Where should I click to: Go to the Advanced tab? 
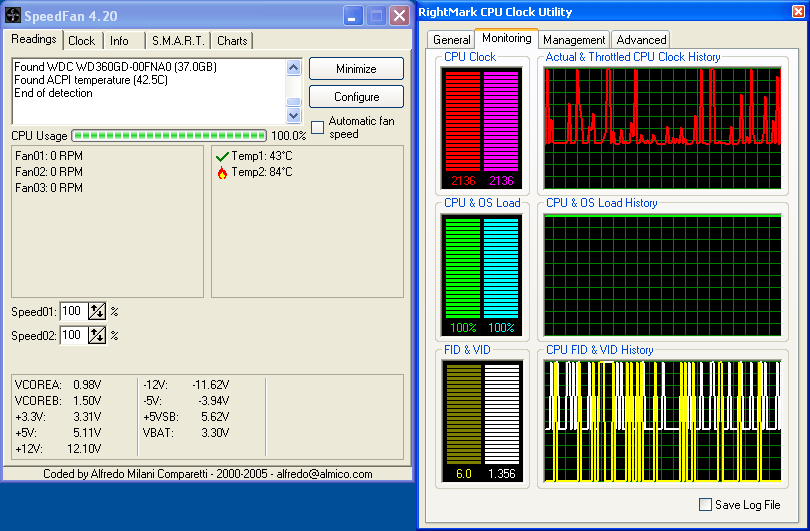point(641,40)
